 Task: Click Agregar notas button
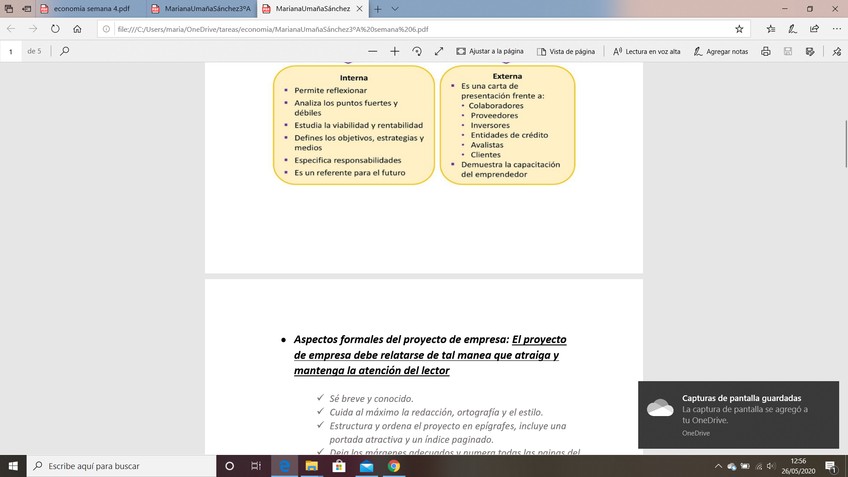[x=721, y=51]
